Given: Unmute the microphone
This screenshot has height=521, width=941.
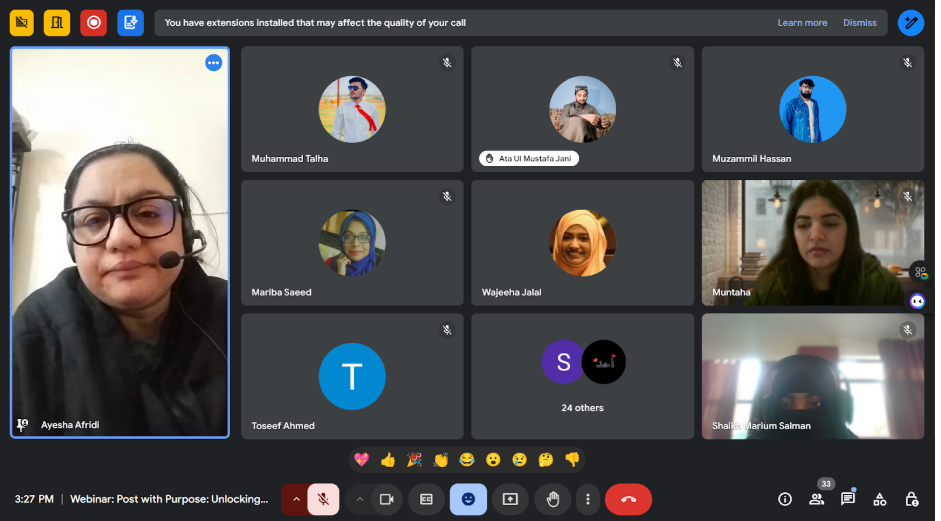Looking at the screenshot, I should coord(323,499).
